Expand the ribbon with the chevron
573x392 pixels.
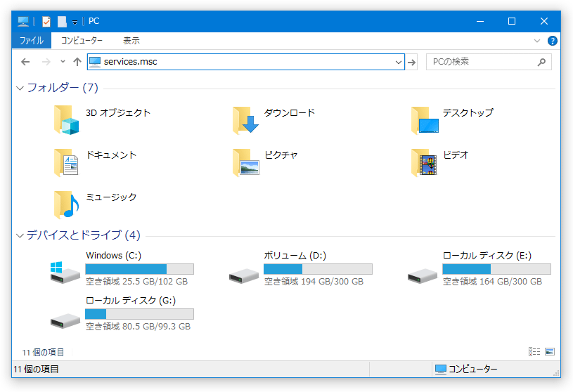[537, 41]
